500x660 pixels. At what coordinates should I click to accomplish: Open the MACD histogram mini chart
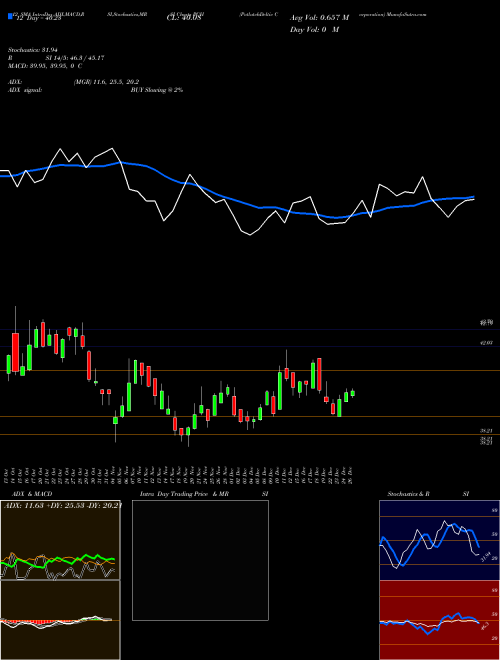coord(60,620)
